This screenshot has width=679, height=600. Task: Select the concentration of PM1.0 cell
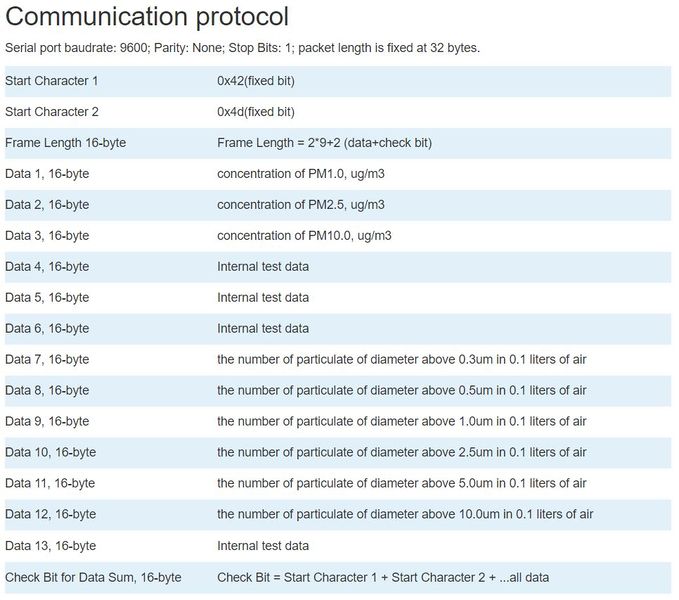301,174
